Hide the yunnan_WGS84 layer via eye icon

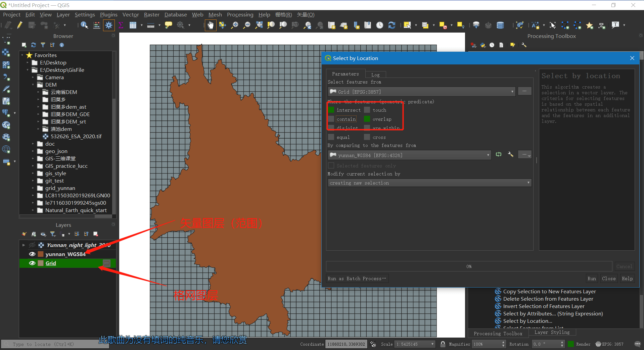(32, 254)
